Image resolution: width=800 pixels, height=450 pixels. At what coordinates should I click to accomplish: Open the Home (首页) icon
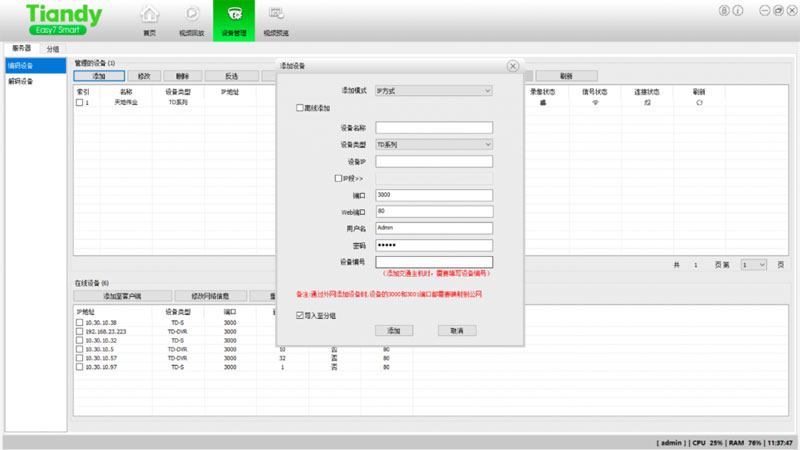click(x=149, y=17)
